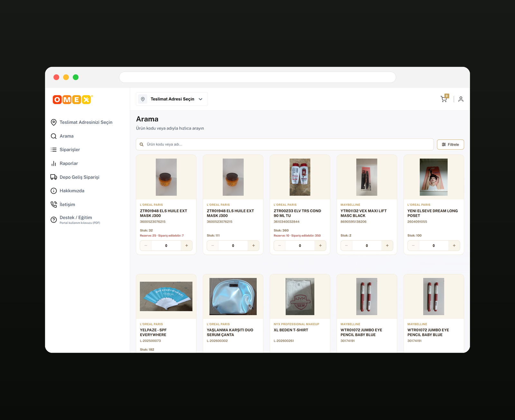Click the phone icon for İletişim
The width and height of the screenshot is (515, 420).
click(54, 205)
